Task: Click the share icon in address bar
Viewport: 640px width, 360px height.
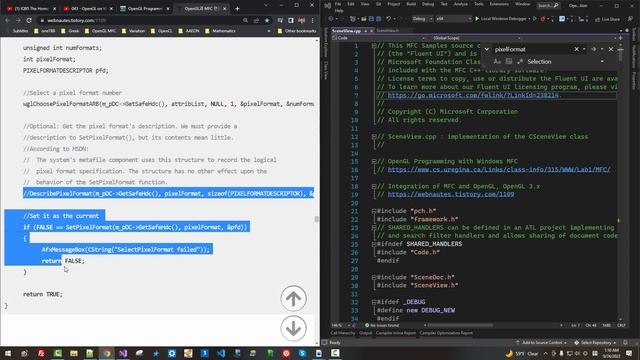Action: pos(256,20)
